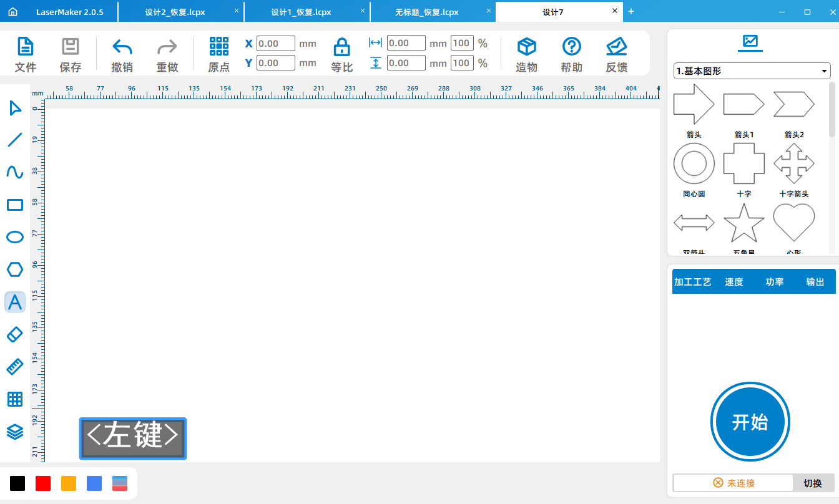The height and width of the screenshot is (504, 839).
Task: Close the 设计7 tab
Action: pyautogui.click(x=615, y=11)
